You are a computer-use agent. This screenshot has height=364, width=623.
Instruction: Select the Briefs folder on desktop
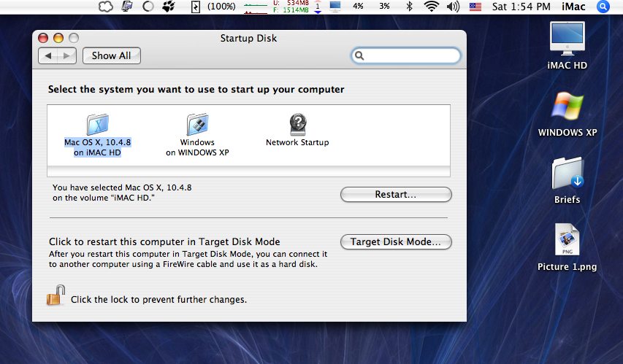tap(567, 181)
